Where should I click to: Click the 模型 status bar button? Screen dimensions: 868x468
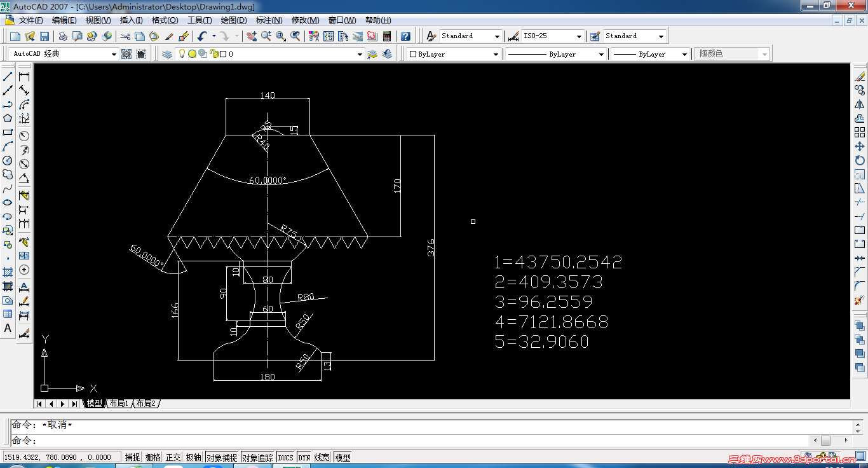pos(342,457)
